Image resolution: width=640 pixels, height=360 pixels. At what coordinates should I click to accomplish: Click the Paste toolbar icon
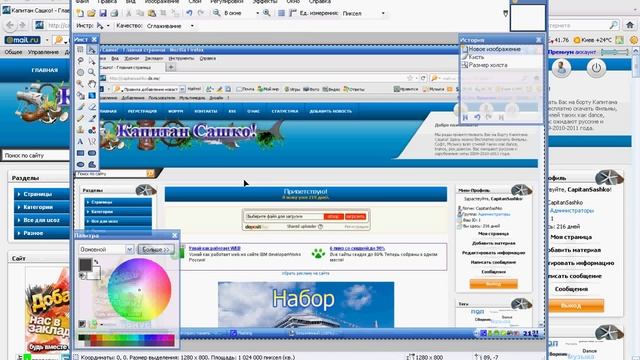click(152, 13)
